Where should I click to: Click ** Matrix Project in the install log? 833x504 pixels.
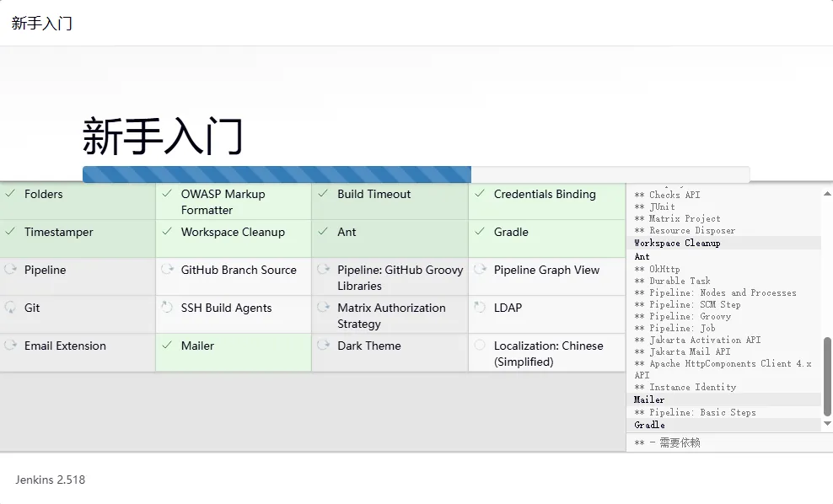(x=677, y=218)
